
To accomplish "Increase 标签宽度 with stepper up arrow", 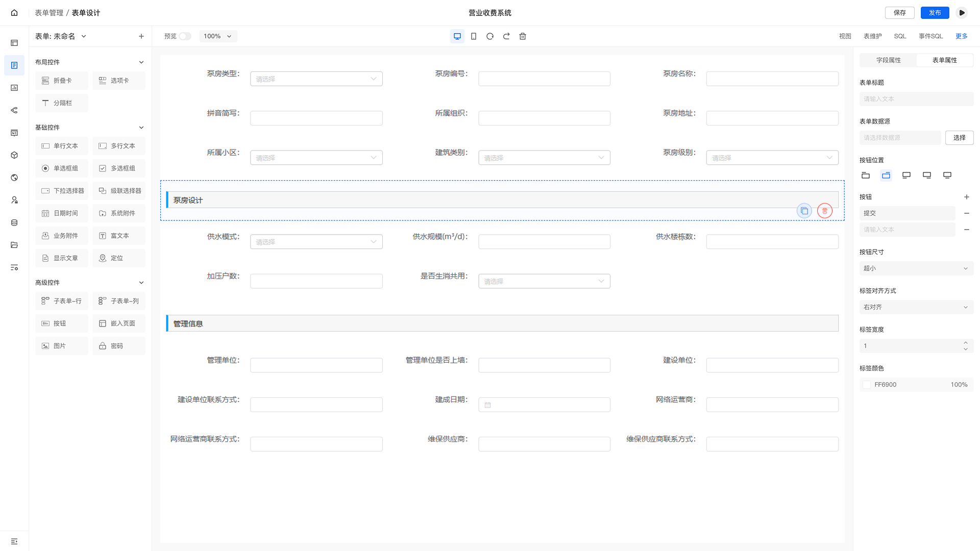I will click(966, 343).
